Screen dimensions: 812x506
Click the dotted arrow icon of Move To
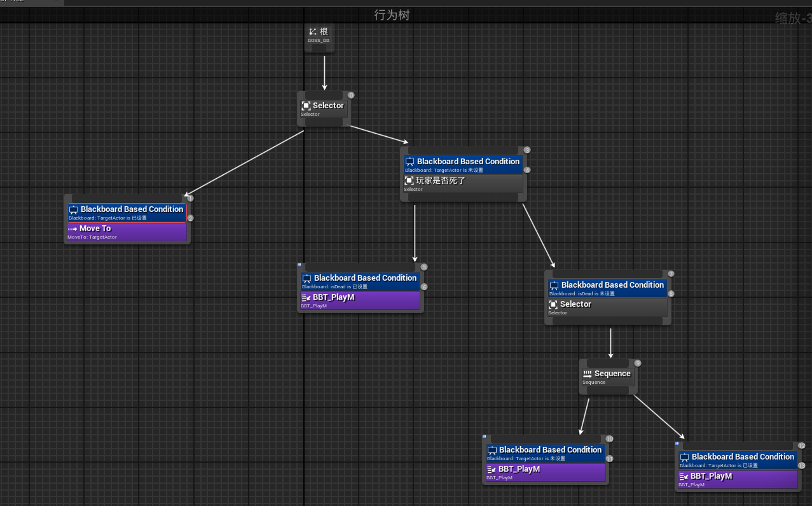point(72,228)
